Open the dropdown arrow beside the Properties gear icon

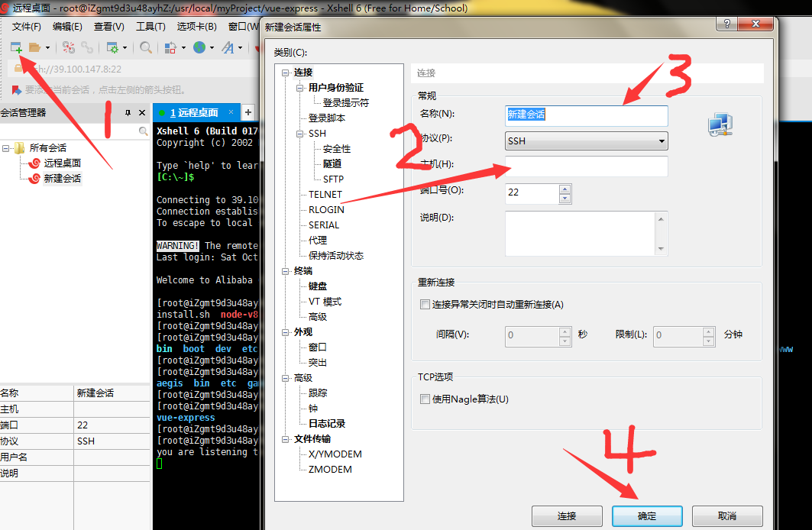click(125, 48)
